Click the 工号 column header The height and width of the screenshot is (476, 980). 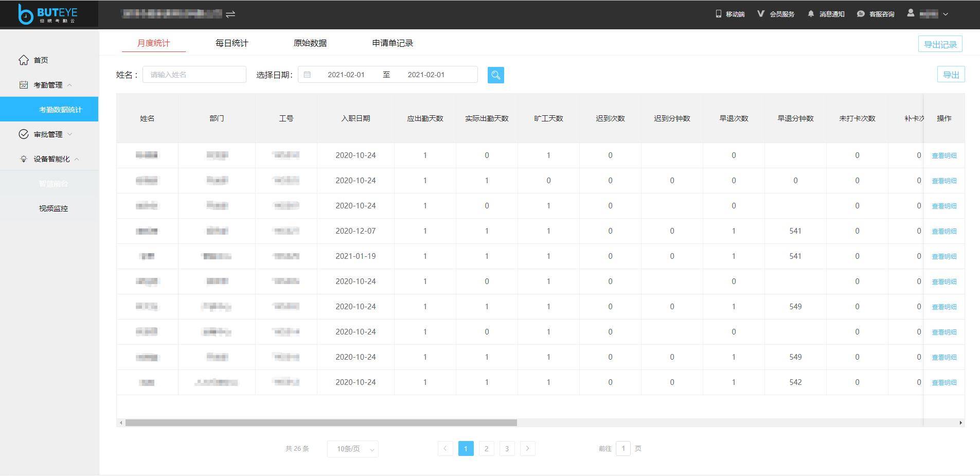pyautogui.click(x=286, y=118)
